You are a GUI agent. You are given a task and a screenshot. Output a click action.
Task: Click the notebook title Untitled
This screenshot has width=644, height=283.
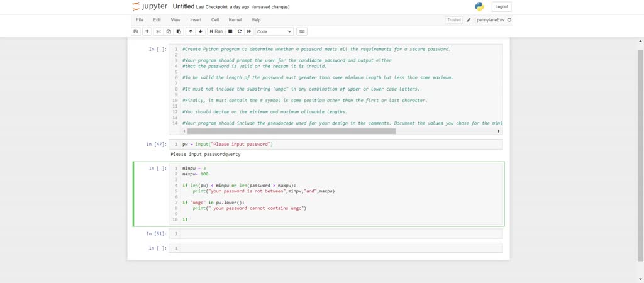tap(183, 6)
